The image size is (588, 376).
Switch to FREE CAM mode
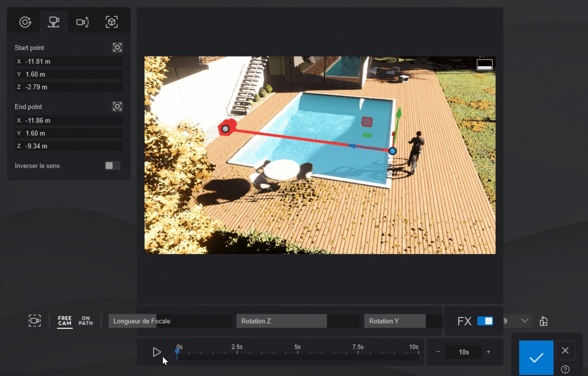pos(65,321)
